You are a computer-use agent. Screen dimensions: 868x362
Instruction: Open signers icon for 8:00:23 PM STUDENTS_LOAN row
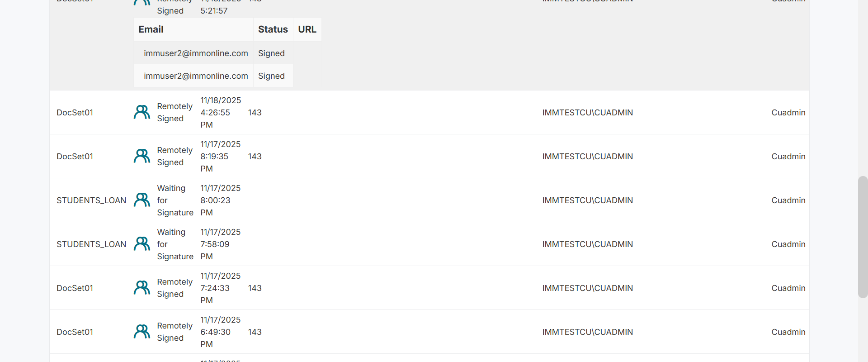point(142,200)
